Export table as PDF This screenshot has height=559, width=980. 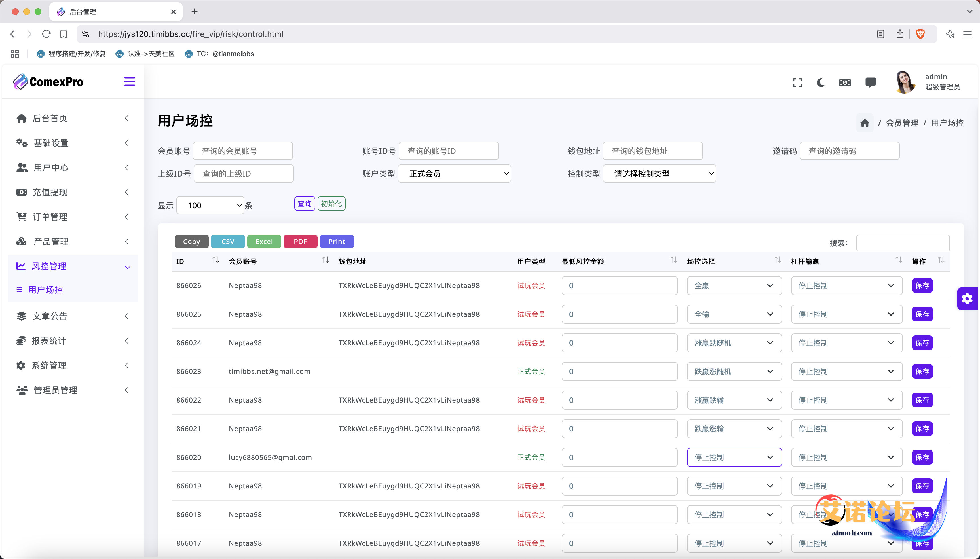[300, 242]
